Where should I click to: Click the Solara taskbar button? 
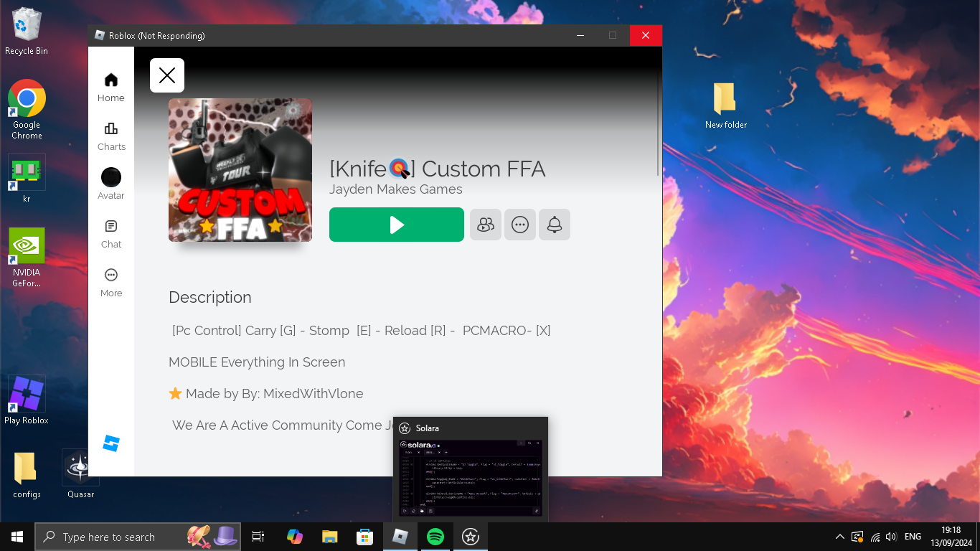(471, 537)
